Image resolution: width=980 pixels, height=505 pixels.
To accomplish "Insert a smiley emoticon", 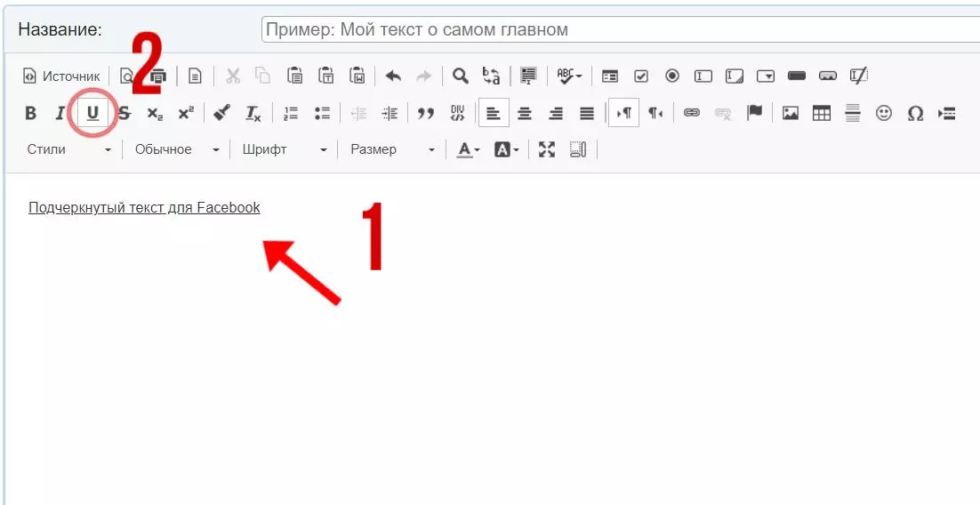I will tap(884, 113).
